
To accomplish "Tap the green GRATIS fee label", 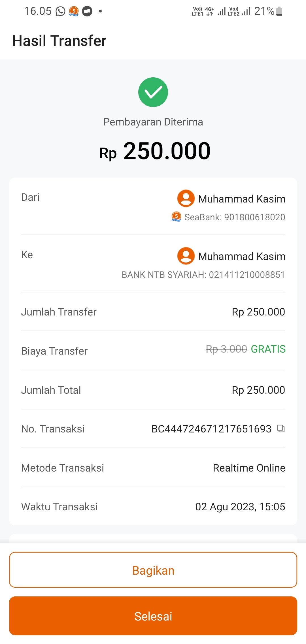I will coord(268,349).
